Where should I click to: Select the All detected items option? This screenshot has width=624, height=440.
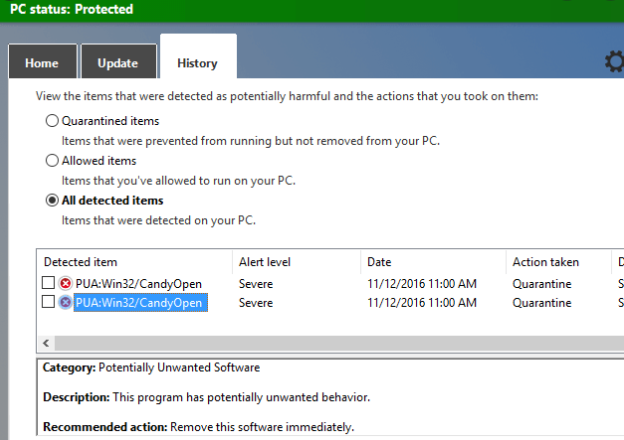click(x=52, y=200)
